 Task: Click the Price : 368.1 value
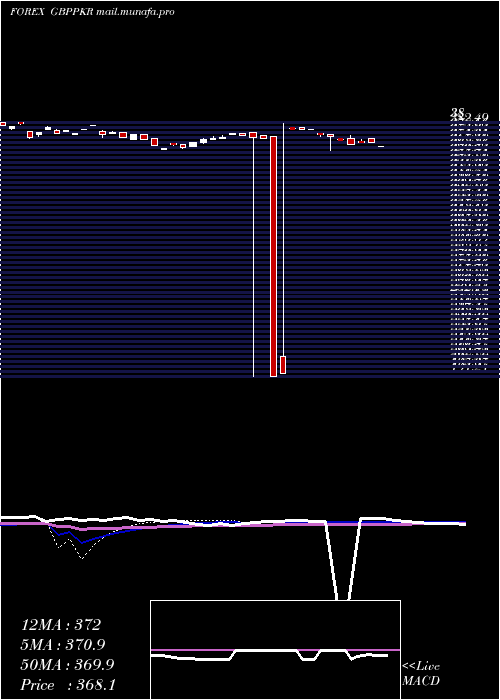point(68,685)
